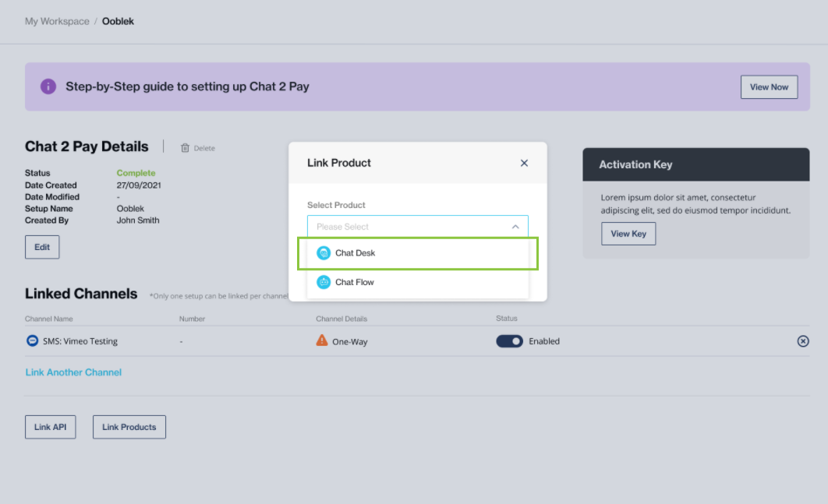Close the Link Product dialog
Screen dimensions: 828x504
pyautogui.click(x=524, y=163)
